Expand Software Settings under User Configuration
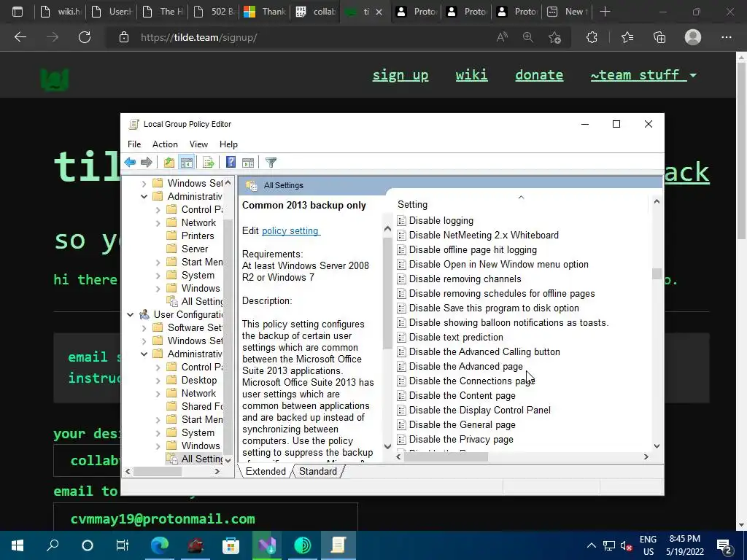Screen dimensions: 747x560 click(144, 327)
